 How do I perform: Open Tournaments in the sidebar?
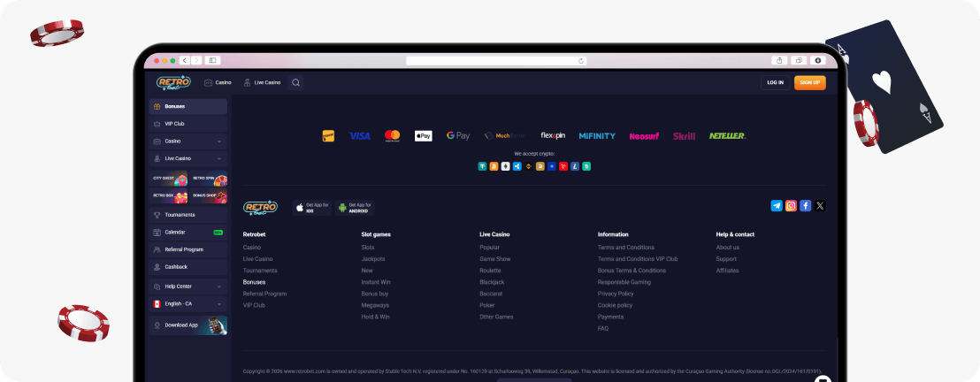(x=188, y=215)
